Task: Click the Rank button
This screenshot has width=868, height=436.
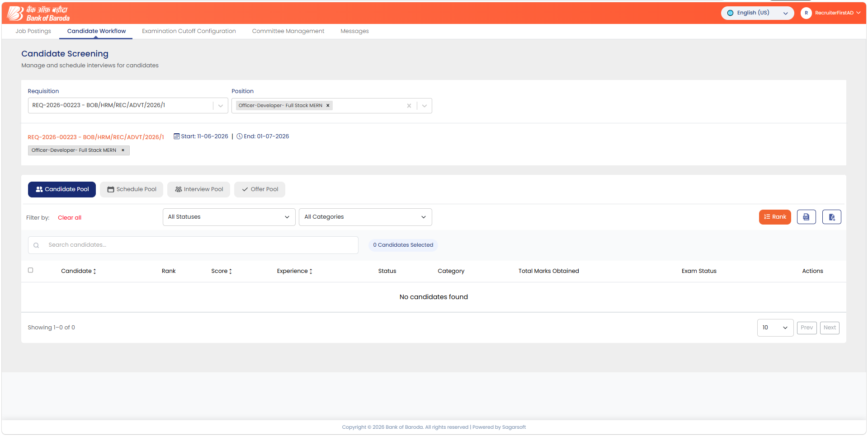Action: pyautogui.click(x=775, y=217)
